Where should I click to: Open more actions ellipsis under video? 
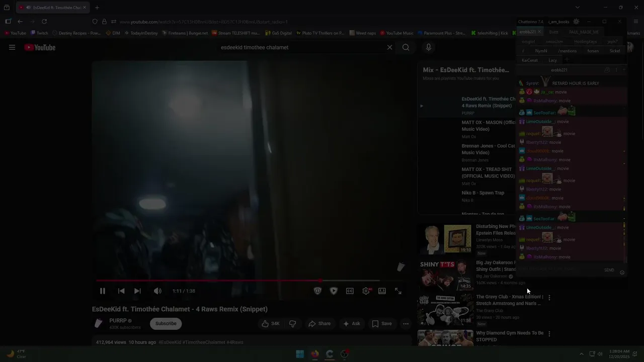pyautogui.click(x=406, y=324)
